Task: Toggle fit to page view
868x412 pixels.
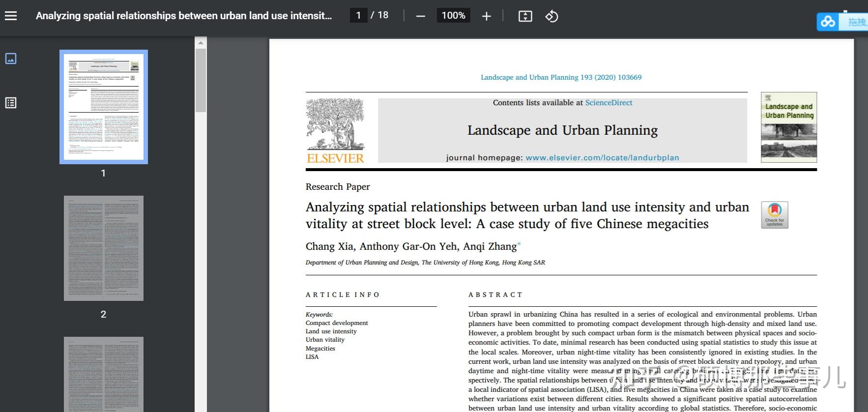Action: pos(525,16)
